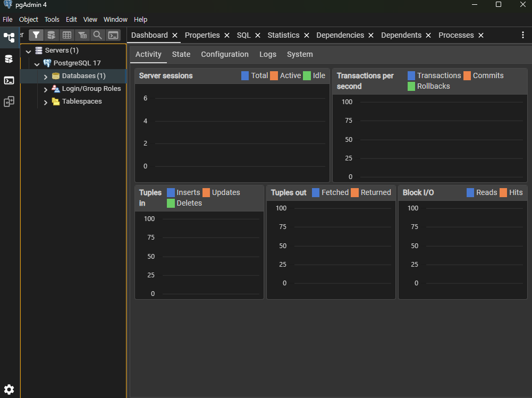
Task: Switch to the Dependents tab
Action: pyautogui.click(x=401, y=35)
